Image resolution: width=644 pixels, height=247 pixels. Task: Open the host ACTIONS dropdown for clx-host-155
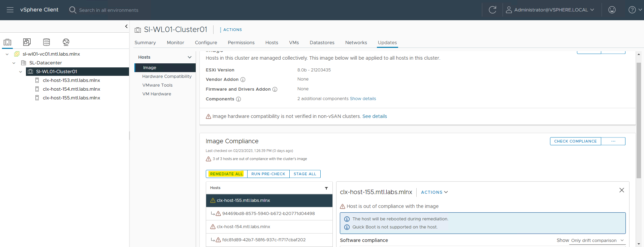(434, 192)
